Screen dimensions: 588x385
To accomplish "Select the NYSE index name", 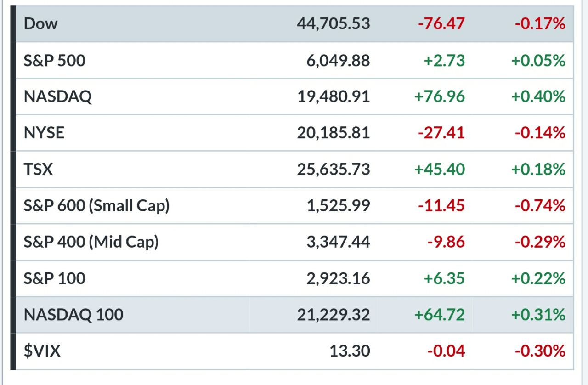I will [44, 133].
